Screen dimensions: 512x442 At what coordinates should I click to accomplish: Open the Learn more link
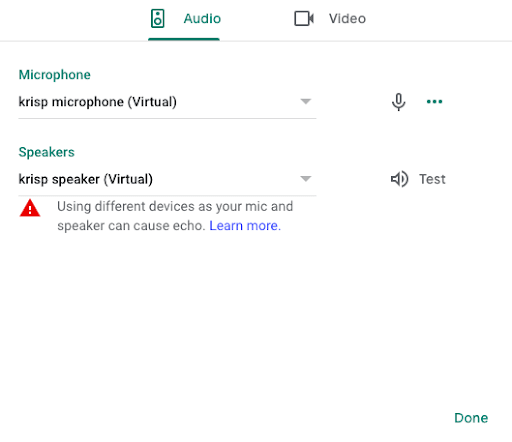245,226
